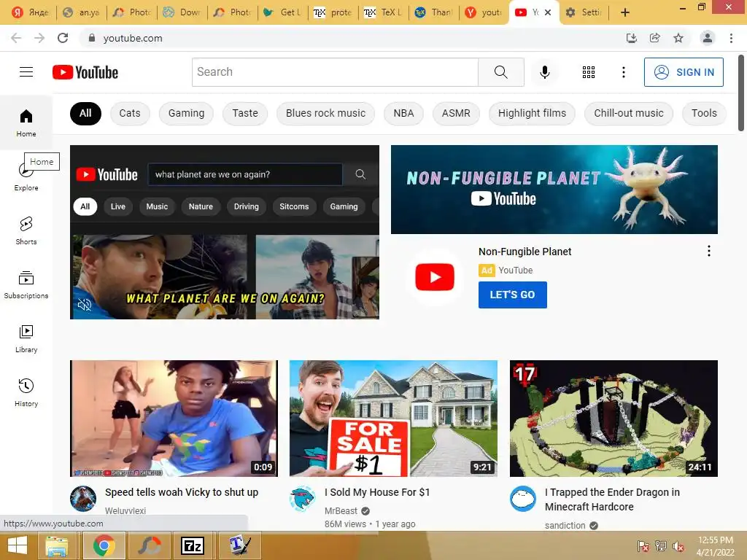Open a new browser tab
The width and height of the screenshot is (747, 560).
point(625,12)
